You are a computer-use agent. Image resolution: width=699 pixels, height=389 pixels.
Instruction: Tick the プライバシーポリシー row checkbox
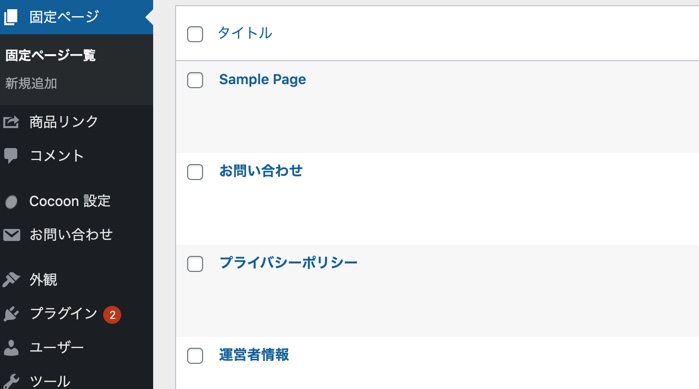tap(195, 264)
